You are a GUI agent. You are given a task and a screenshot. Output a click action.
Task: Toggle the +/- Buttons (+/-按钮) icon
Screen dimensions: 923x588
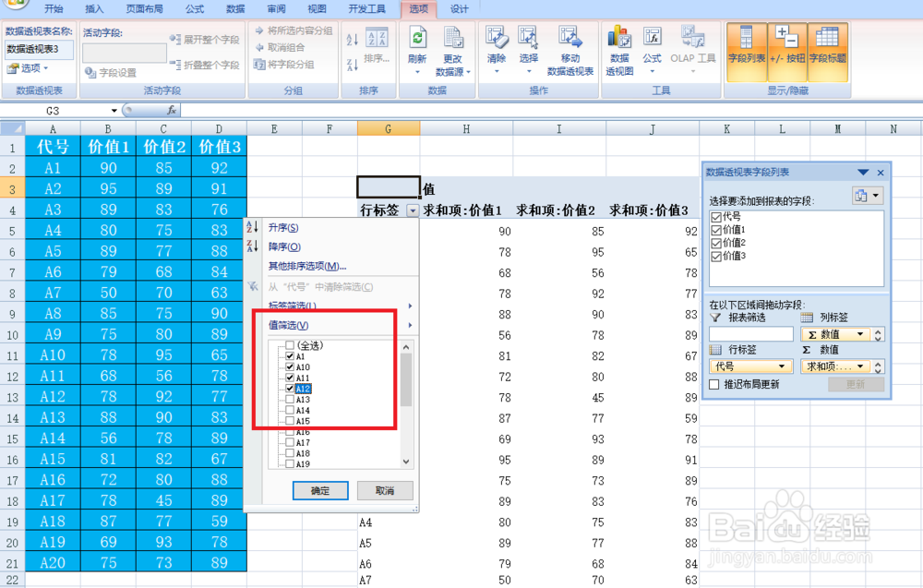(787, 52)
